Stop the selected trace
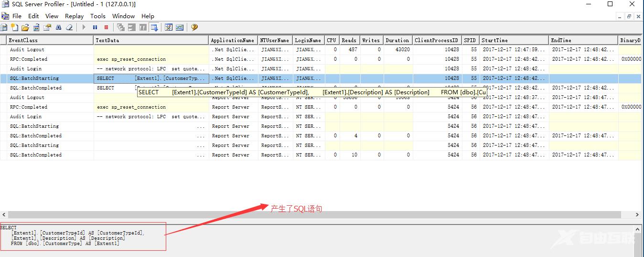644x257 pixels. 106,28
